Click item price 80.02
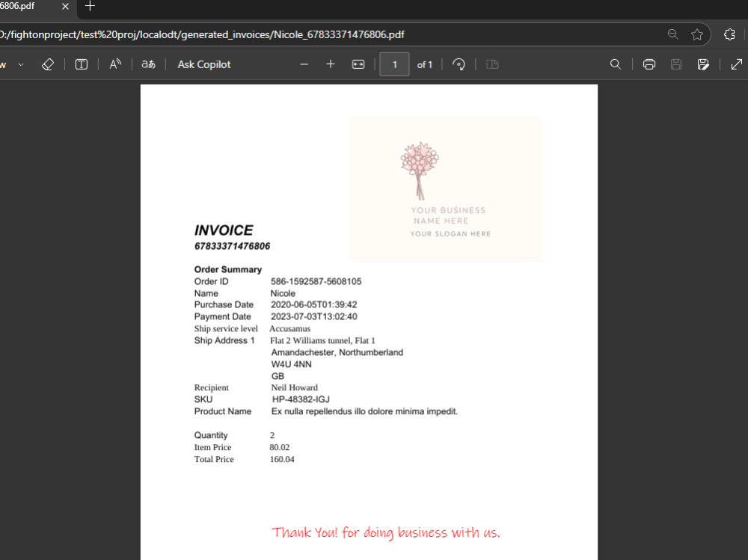This screenshot has width=748, height=560. pyautogui.click(x=280, y=447)
